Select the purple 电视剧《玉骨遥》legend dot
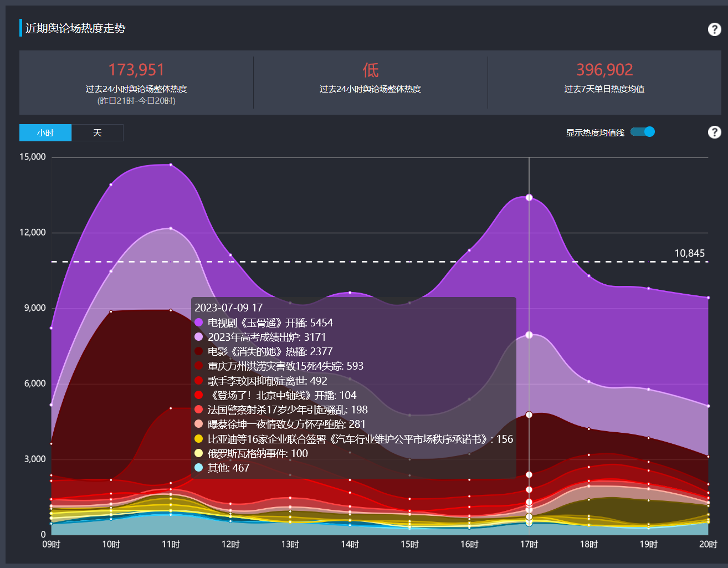The height and width of the screenshot is (568, 728). [199, 322]
